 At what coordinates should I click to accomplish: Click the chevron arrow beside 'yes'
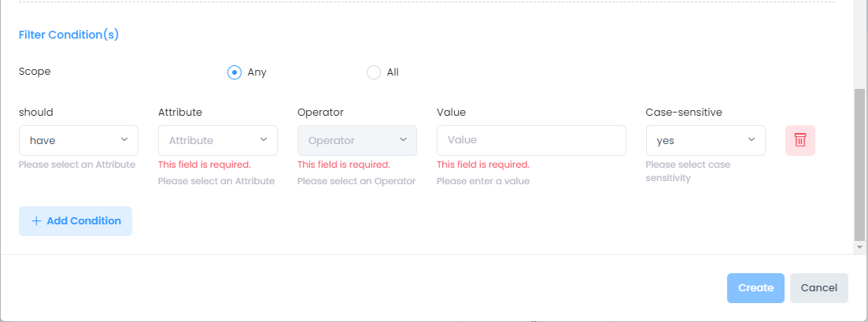[752, 139]
